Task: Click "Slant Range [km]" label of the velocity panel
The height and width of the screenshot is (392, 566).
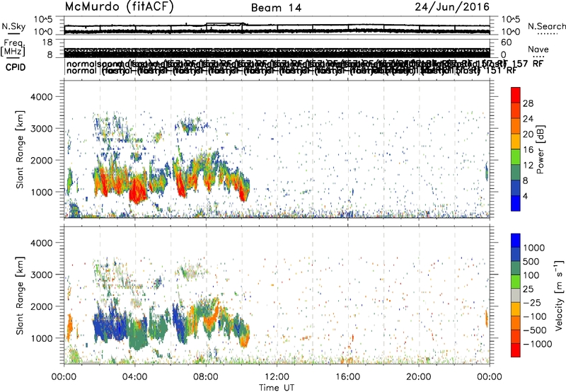Action: [x=20, y=295]
